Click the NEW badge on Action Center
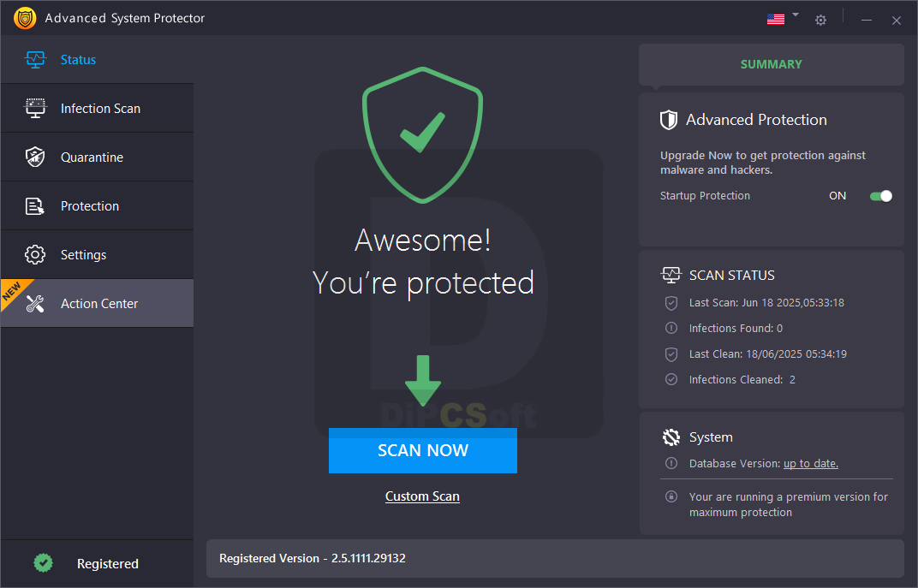Screen dimensions: 918x588 (12, 291)
